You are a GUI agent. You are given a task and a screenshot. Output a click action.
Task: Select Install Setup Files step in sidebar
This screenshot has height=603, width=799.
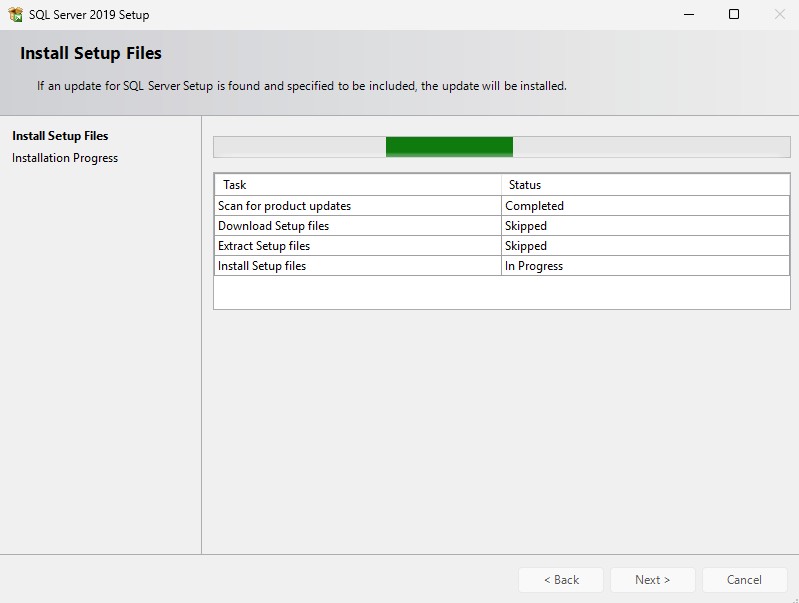(60, 136)
